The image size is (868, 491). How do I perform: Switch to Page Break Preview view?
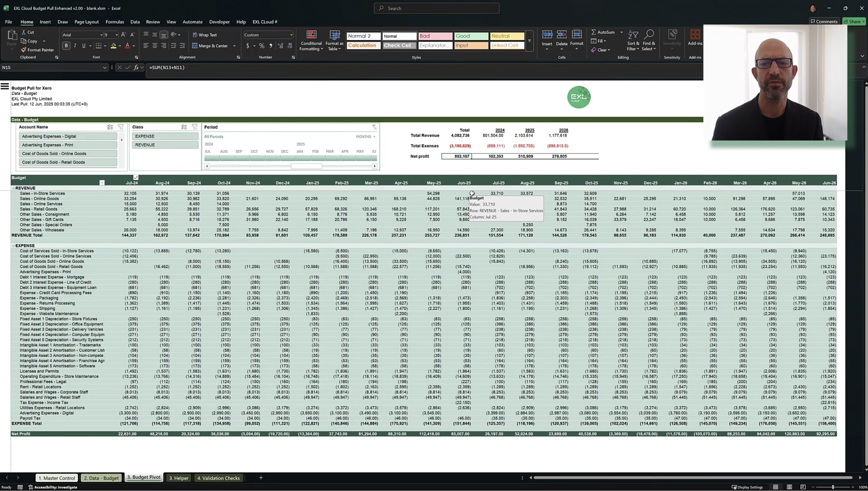coord(803,487)
